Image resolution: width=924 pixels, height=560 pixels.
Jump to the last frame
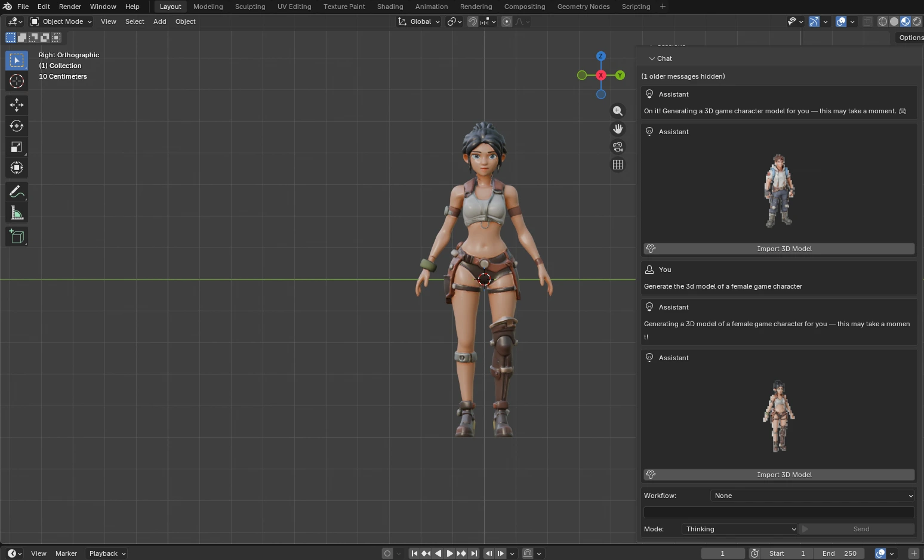coord(474,553)
